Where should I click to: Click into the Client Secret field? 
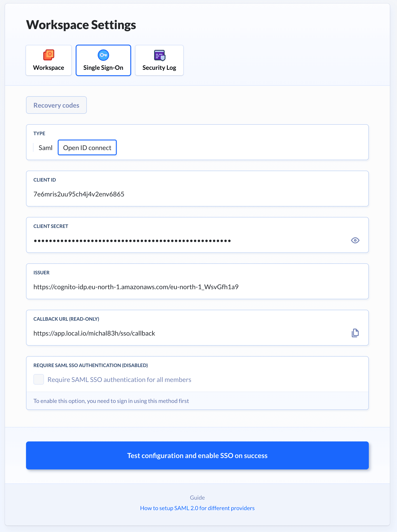coord(187,240)
